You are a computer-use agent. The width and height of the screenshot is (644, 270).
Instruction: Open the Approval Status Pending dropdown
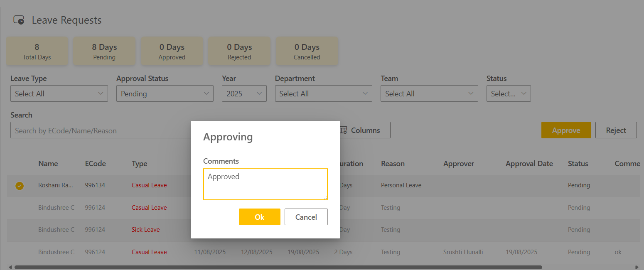[165, 94]
